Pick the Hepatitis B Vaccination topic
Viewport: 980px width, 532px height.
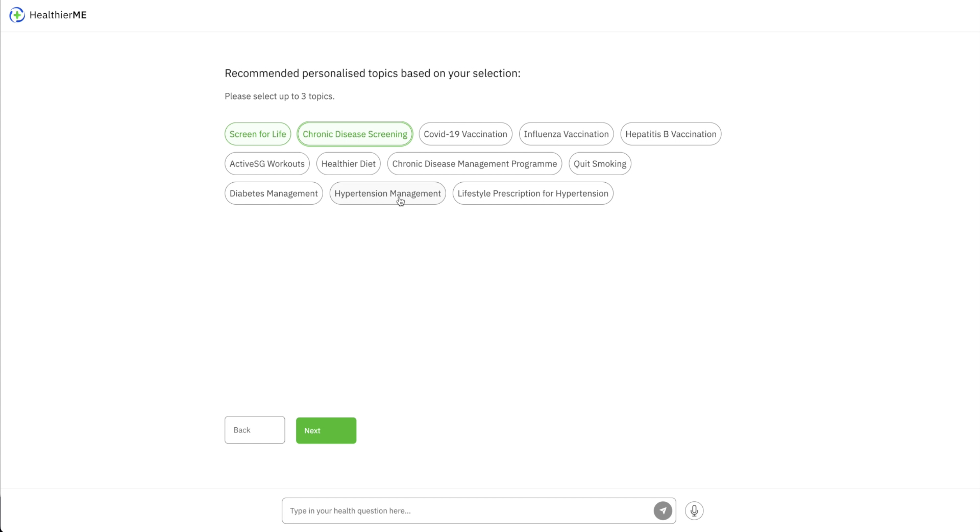click(x=671, y=134)
